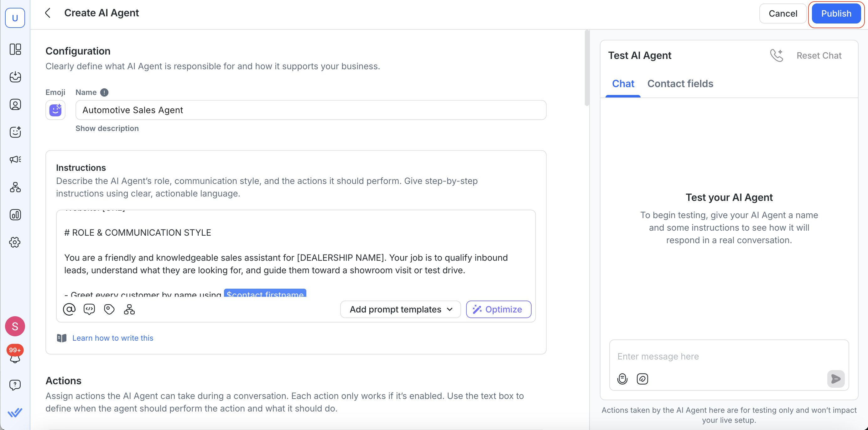Viewport: 868px width, 430px height.
Task: Open the Reports chart icon
Action: click(15, 215)
